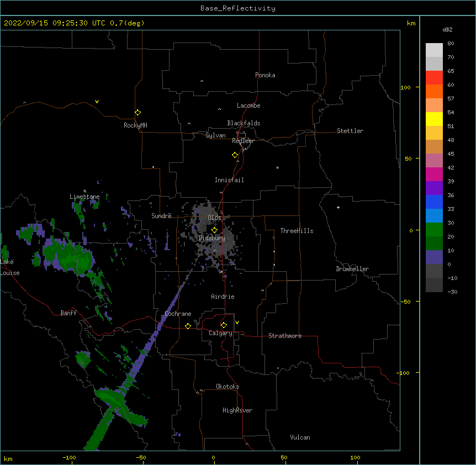Select the Banff map label

pos(68,313)
